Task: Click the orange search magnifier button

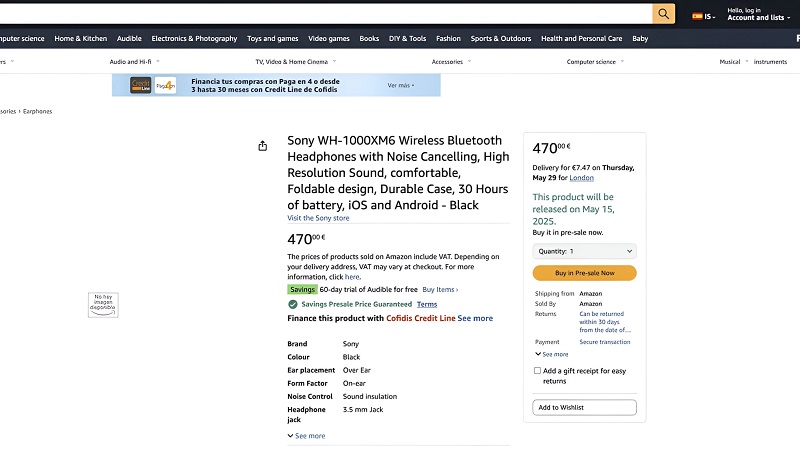Action: click(x=664, y=13)
